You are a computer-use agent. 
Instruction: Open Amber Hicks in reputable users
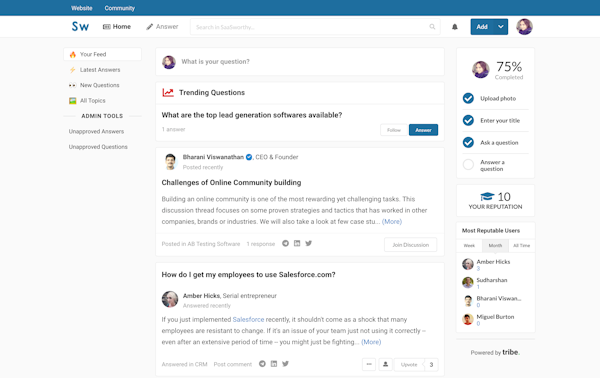pos(493,262)
